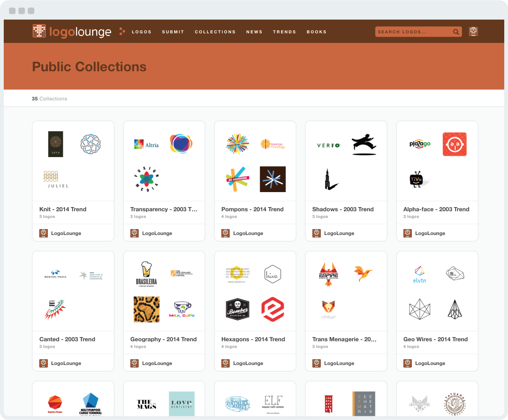Image resolution: width=508 pixels, height=420 pixels.
Task: Click the logolounge home logo icon
Action: point(39,31)
